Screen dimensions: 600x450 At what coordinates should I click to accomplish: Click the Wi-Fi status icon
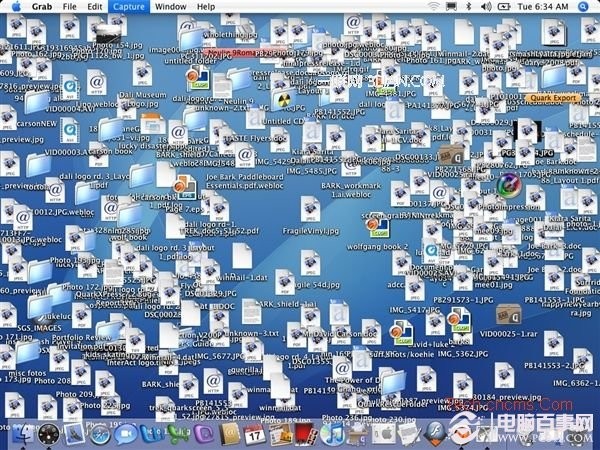click(434, 7)
